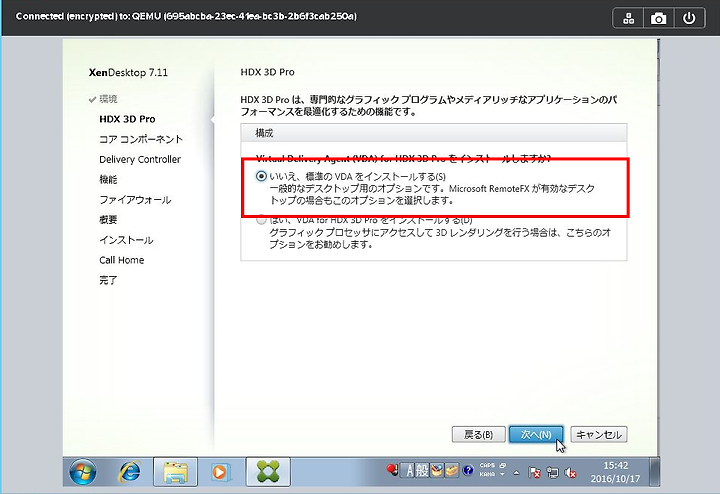Open Action Center flag icon
Screen dimensions: 720x494
534,472
